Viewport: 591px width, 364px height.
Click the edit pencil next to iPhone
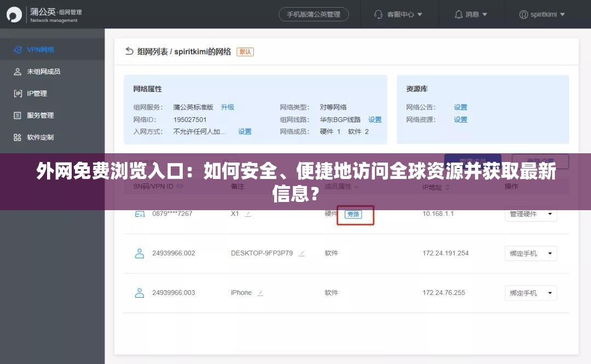[x=260, y=292]
